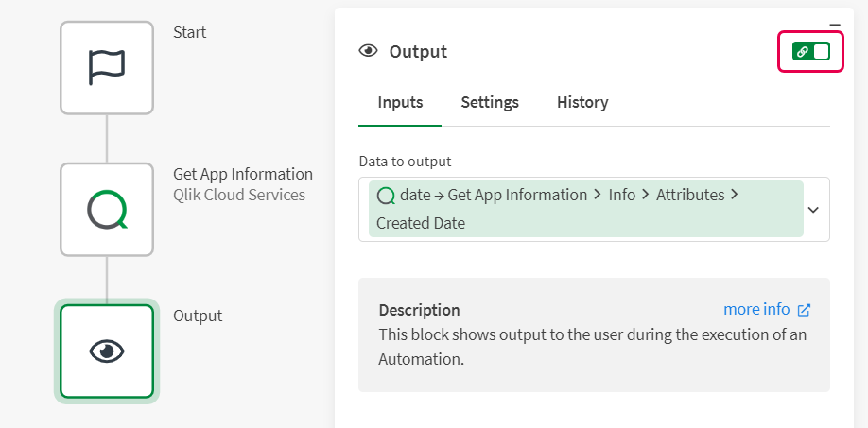Select the Inputs tab
Image resolution: width=868 pixels, height=428 pixels.
400,102
